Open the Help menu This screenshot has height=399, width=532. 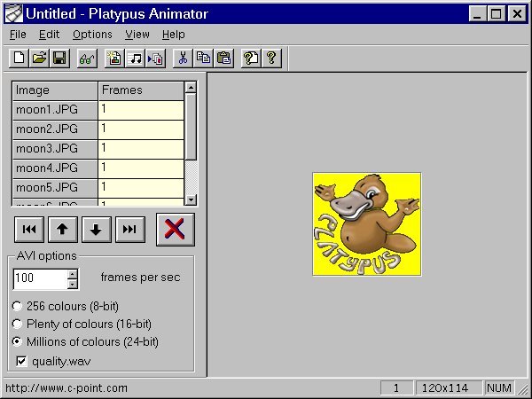click(174, 35)
